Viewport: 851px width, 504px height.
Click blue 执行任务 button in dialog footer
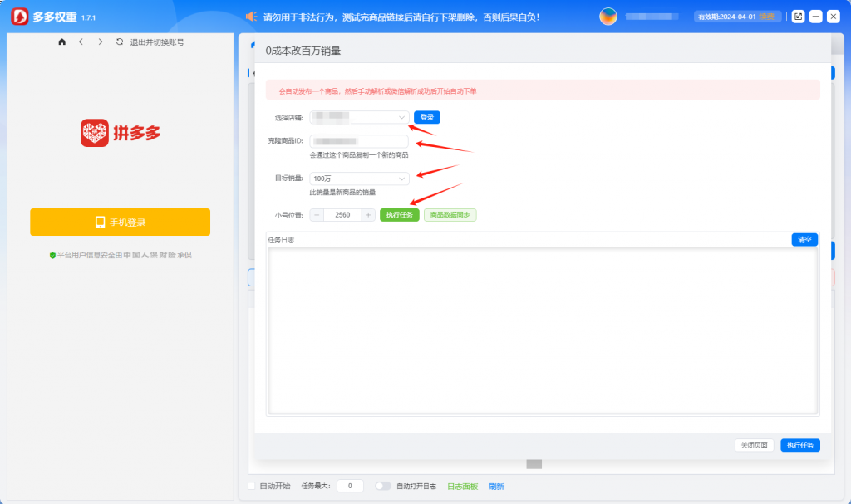[800, 445]
